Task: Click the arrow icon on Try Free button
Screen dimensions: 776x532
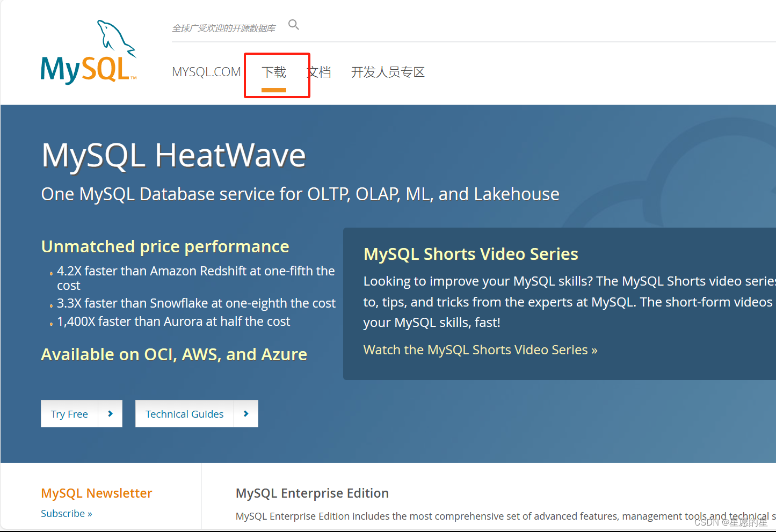Action: [111, 413]
